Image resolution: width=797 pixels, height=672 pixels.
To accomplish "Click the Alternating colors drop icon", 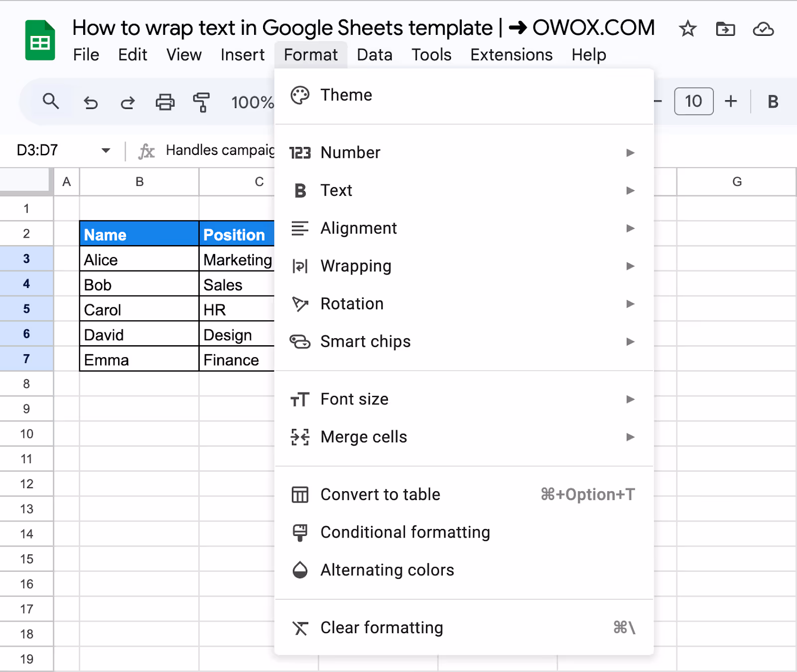I will [x=300, y=570].
